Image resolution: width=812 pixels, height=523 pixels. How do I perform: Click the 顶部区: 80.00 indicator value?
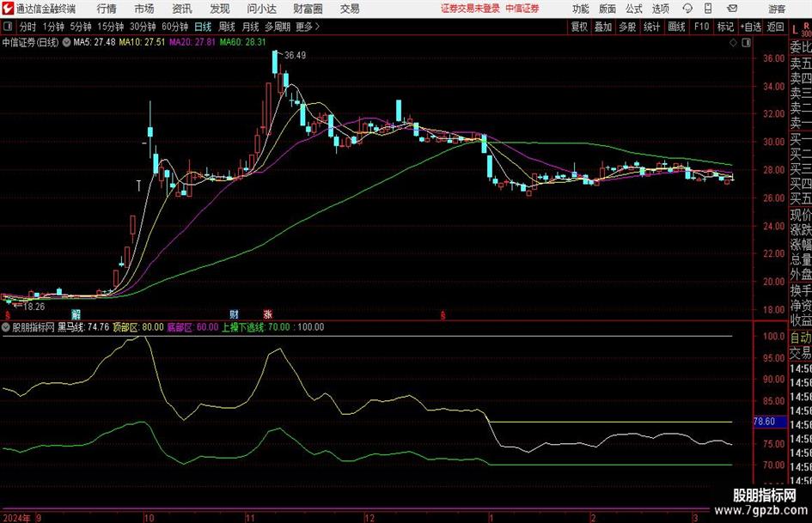point(138,327)
